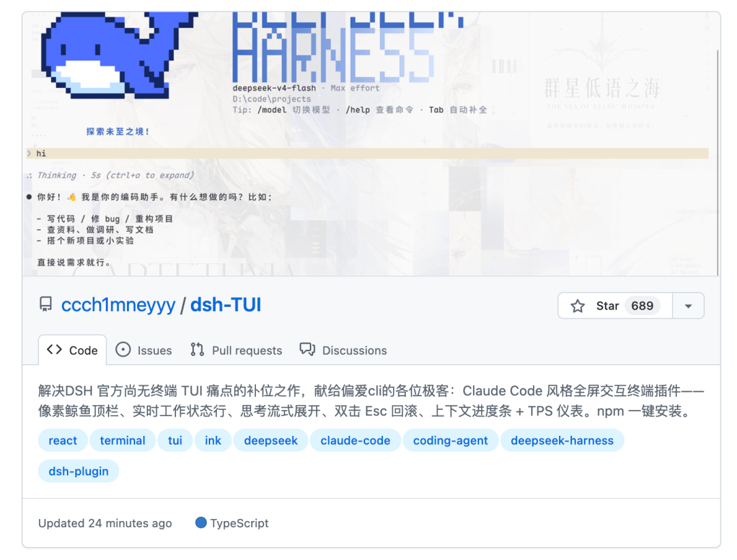Click the 'hi' prompt line in preview
Image resolution: width=737 pixels, height=560 pixels.
point(368,153)
